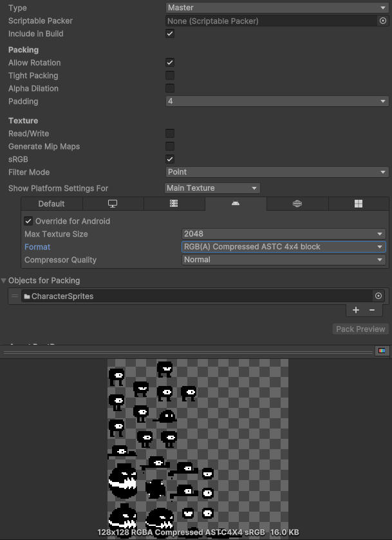Click the Scriptable Packer label

(x=41, y=21)
